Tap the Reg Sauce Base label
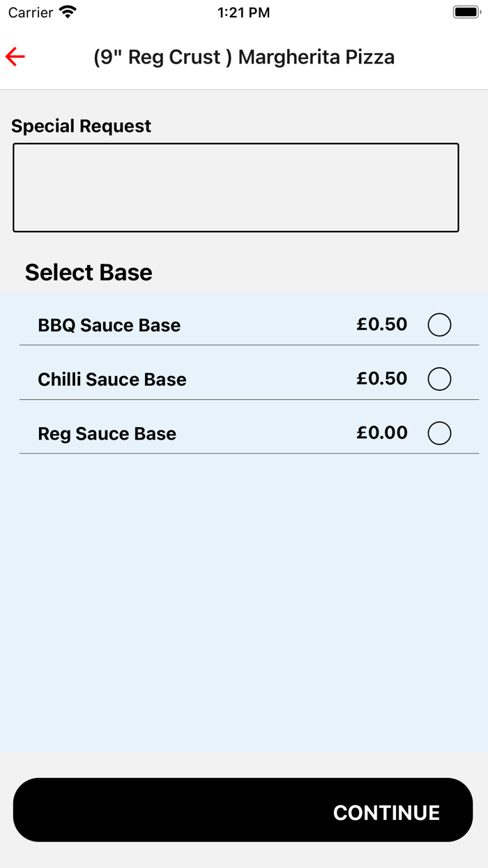This screenshot has height=868, width=488. [x=107, y=434]
